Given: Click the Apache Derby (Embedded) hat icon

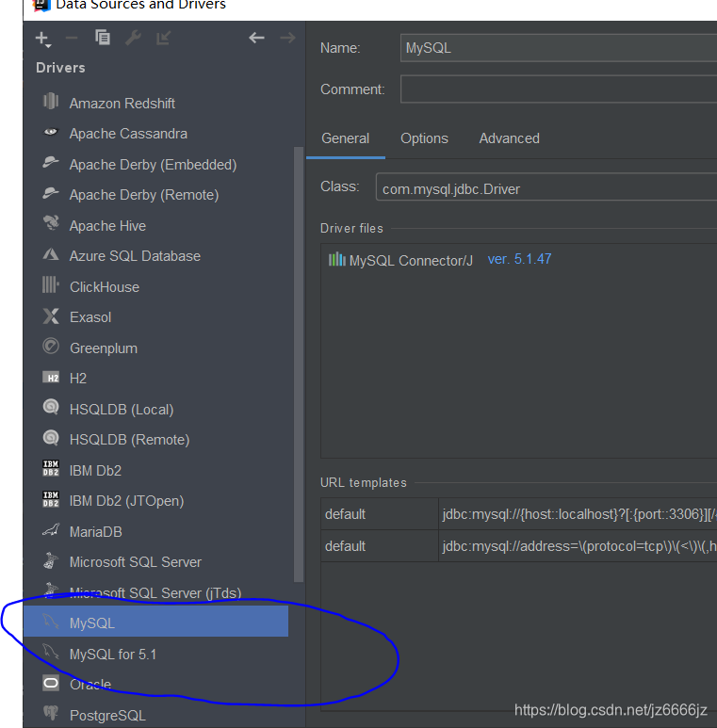Looking at the screenshot, I should [x=51, y=162].
